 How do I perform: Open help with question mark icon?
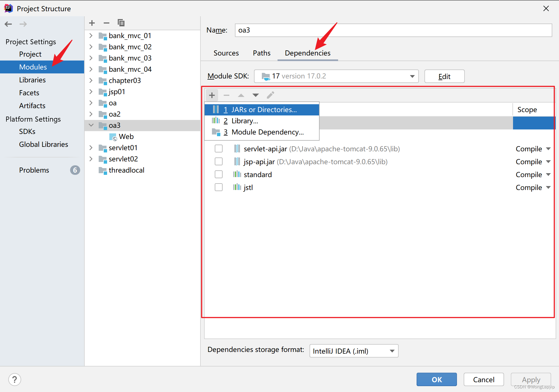pos(15,380)
